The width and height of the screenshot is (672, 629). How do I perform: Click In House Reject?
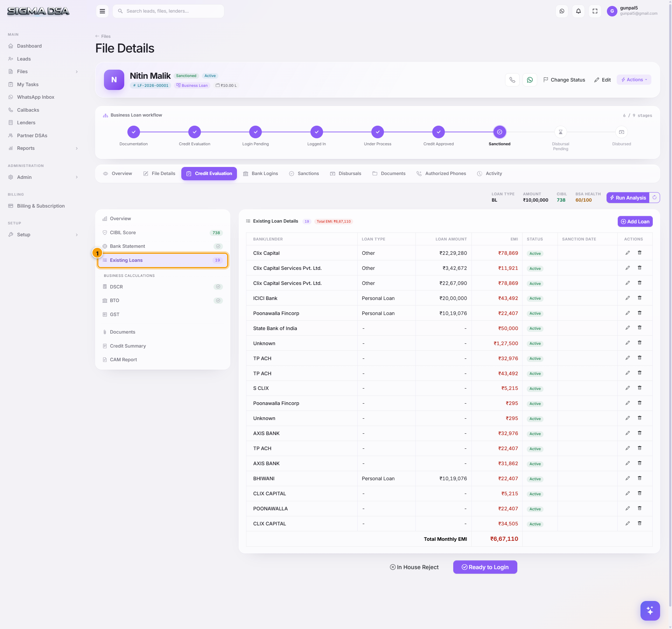pos(414,567)
